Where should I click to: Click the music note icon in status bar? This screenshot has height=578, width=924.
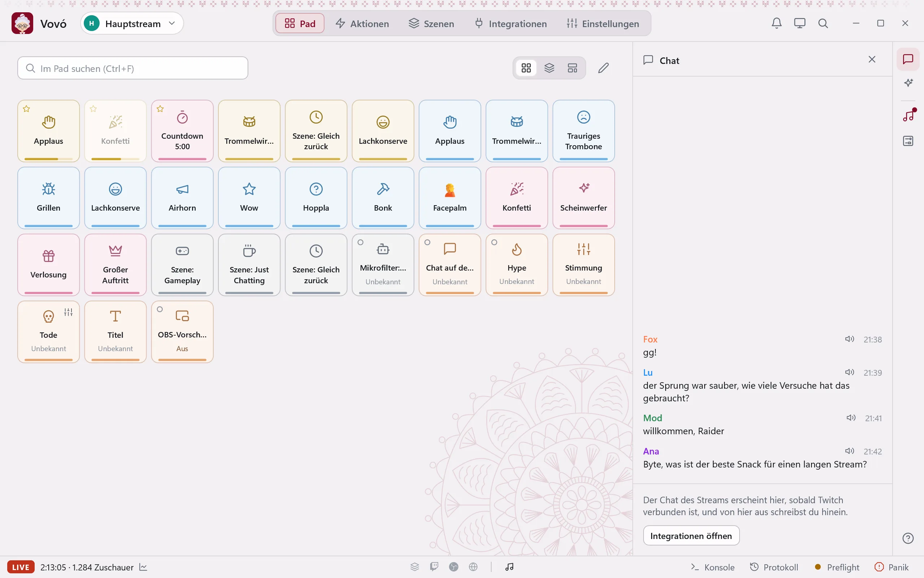tap(509, 567)
